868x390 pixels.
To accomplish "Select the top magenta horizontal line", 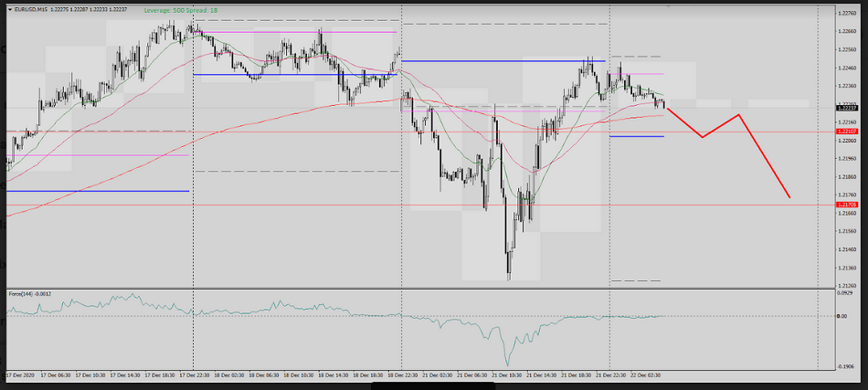I will tap(292, 32).
